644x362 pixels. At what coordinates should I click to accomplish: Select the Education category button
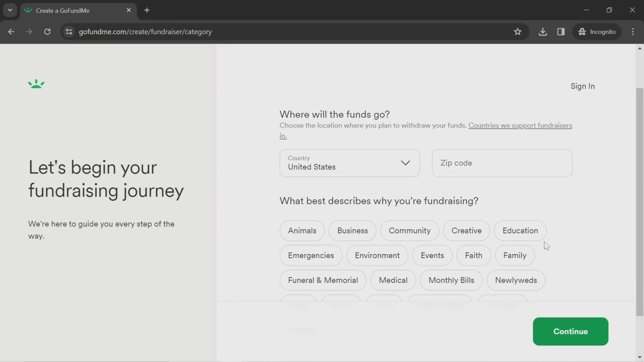click(521, 230)
